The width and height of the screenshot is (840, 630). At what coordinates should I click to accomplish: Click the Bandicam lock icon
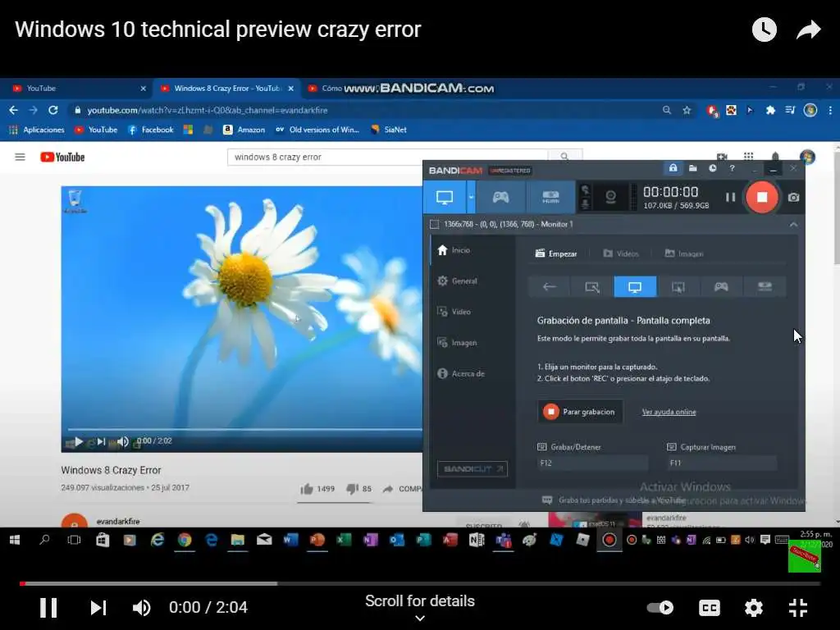673,168
